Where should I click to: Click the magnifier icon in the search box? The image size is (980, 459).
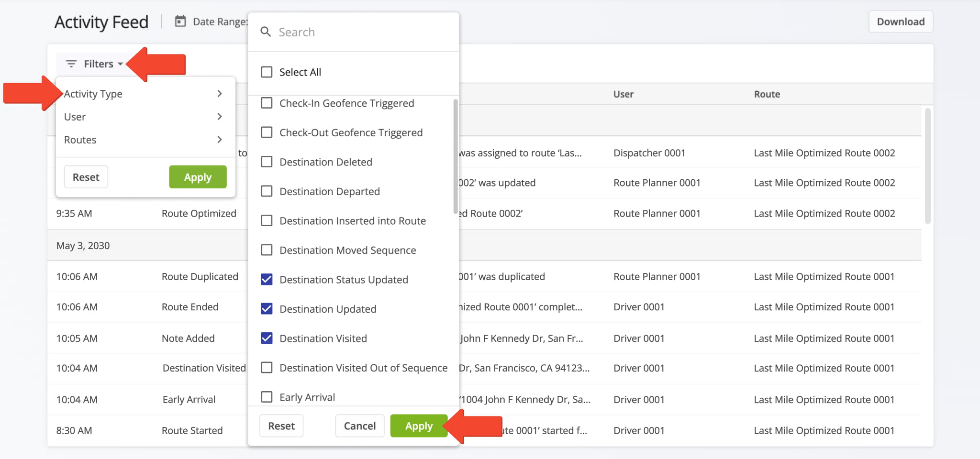click(266, 32)
